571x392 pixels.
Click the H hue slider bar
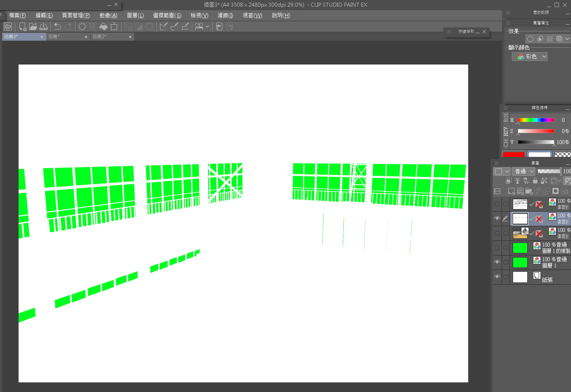pyautogui.click(x=536, y=120)
